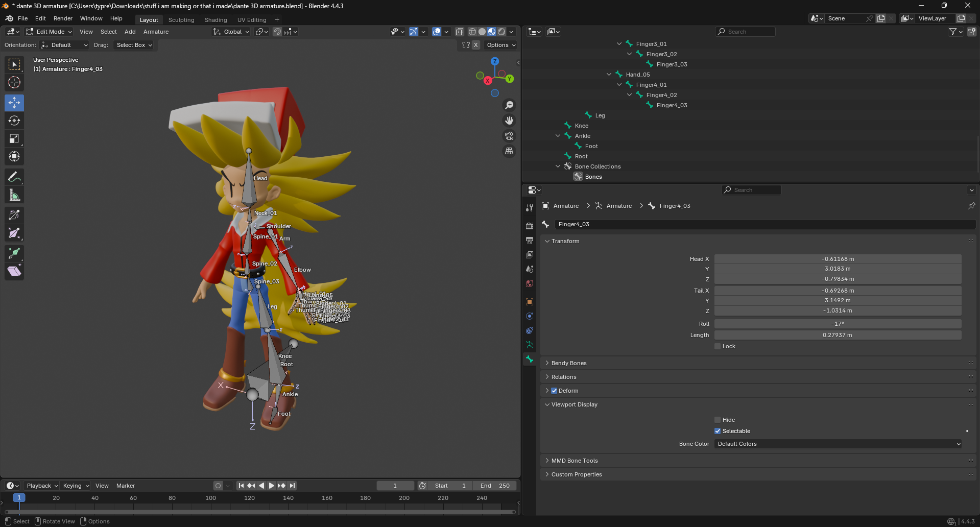Image resolution: width=980 pixels, height=527 pixels.
Task: Open the Scene properties tab
Action: click(x=530, y=269)
